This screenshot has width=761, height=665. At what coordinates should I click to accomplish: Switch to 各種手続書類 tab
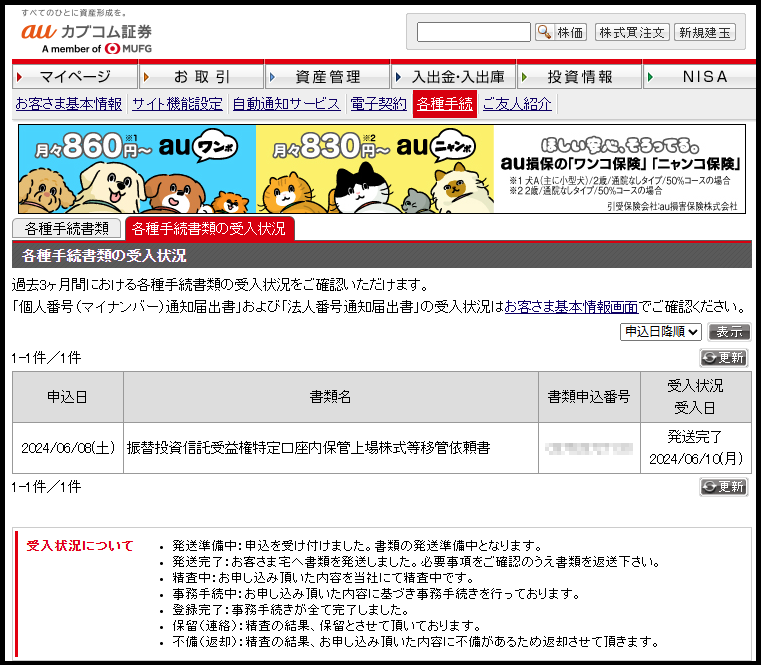[66, 229]
